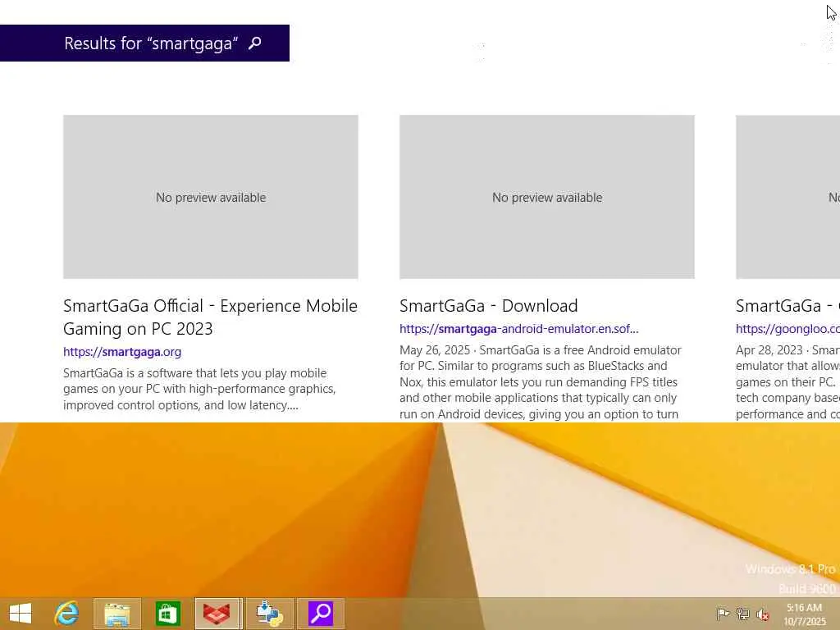Open the "SmartGaGa - Download" result title

point(489,306)
